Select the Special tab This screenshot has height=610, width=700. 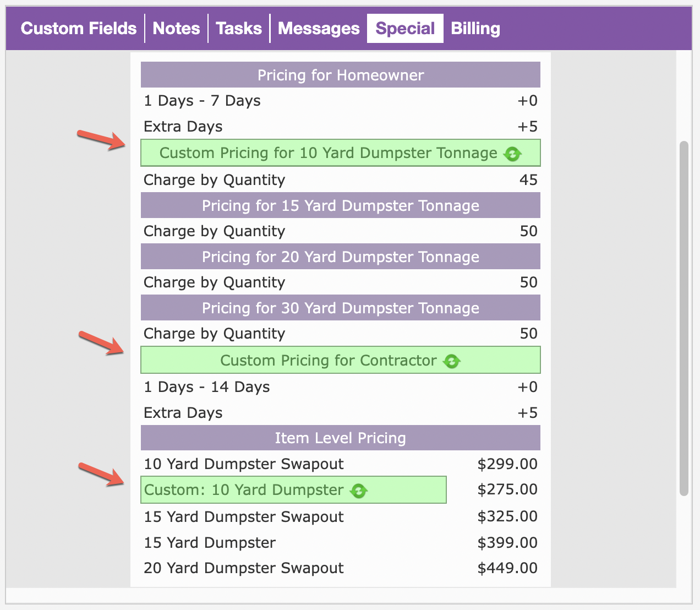(405, 29)
